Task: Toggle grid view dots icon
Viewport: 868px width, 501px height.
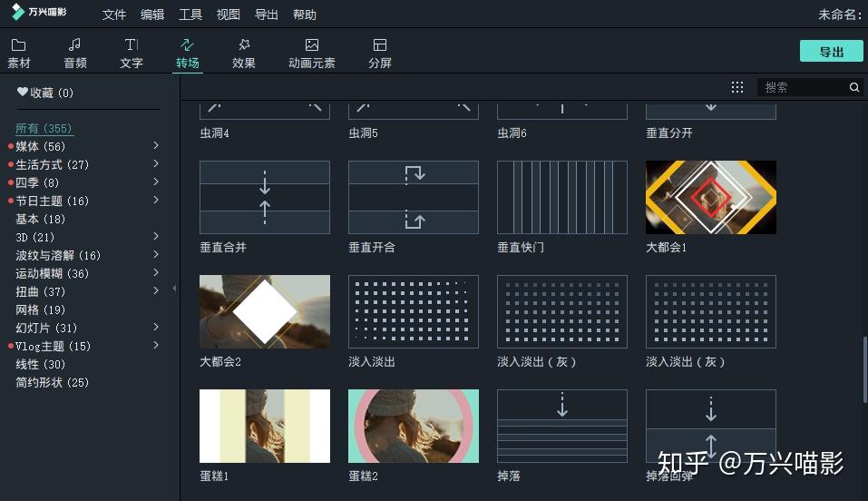Action: pos(736,87)
